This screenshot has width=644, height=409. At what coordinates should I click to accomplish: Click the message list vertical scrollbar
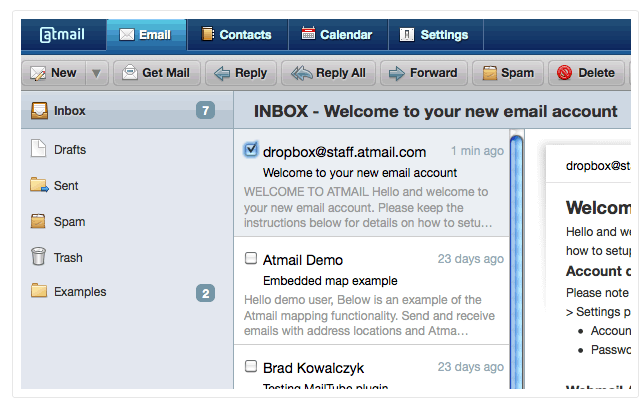516,263
